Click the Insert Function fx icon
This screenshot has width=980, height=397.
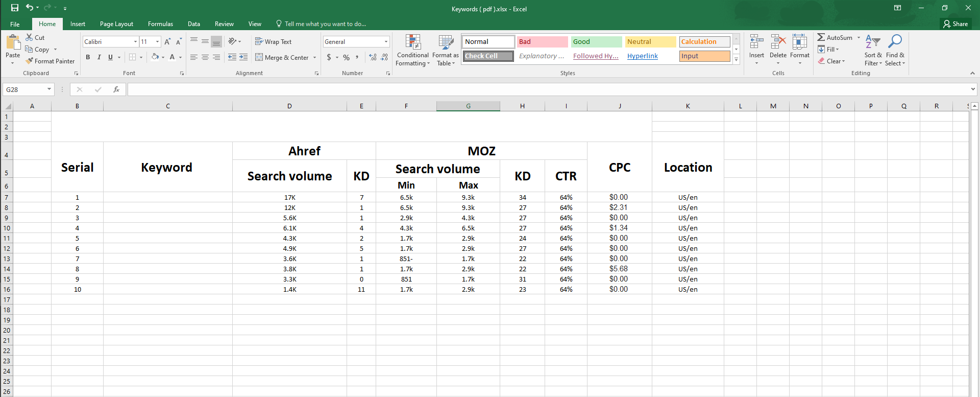pos(116,89)
